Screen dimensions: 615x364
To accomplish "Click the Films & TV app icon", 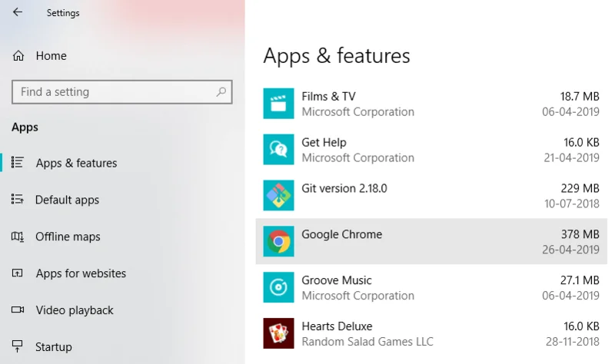I will tap(278, 104).
